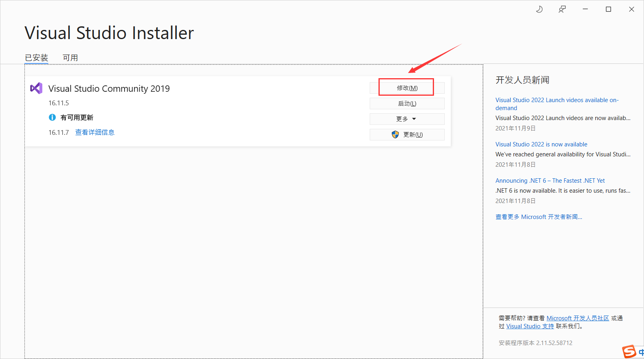Switch to the 可用 tab
644x359 pixels.
click(x=70, y=57)
